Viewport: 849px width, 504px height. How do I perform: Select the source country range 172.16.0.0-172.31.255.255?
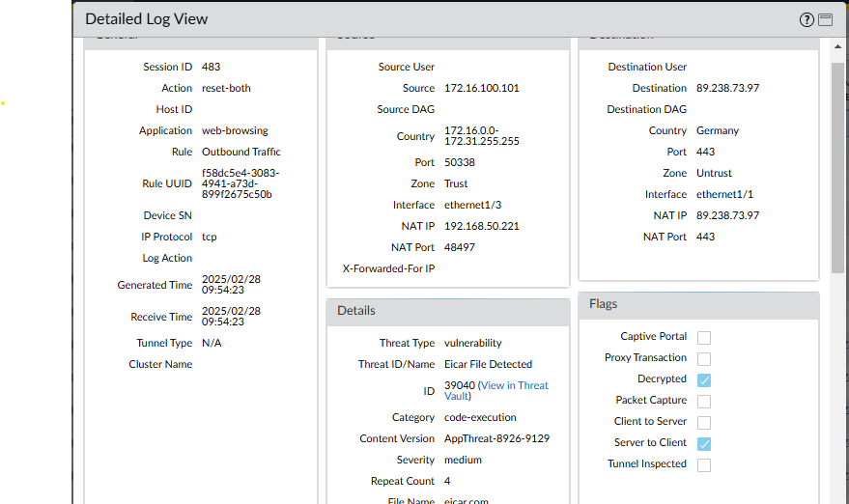click(x=482, y=136)
